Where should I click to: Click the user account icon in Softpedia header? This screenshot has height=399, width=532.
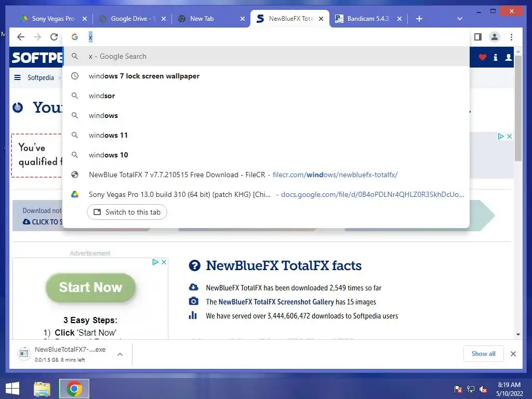[x=508, y=58]
